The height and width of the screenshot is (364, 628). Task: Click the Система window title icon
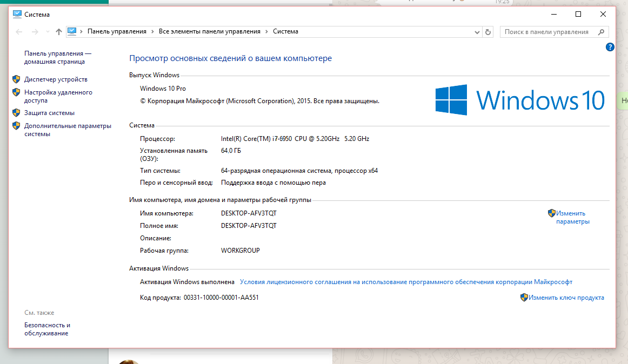pyautogui.click(x=17, y=14)
